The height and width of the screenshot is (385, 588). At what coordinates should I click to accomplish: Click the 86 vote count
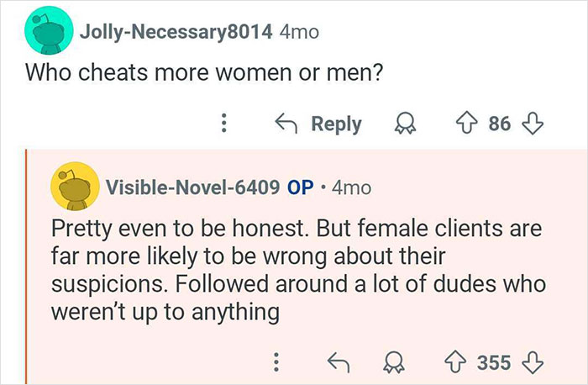499,124
